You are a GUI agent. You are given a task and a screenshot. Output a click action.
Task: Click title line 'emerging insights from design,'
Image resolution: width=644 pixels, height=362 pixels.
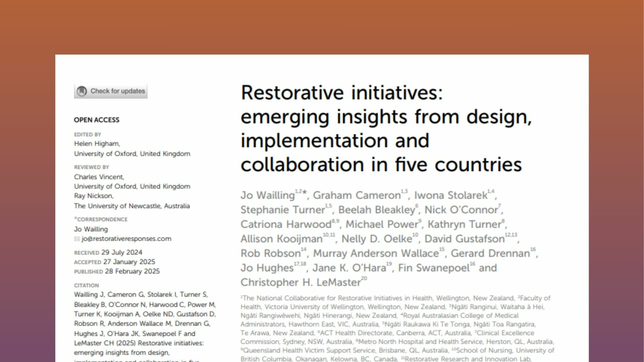(x=386, y=118)
